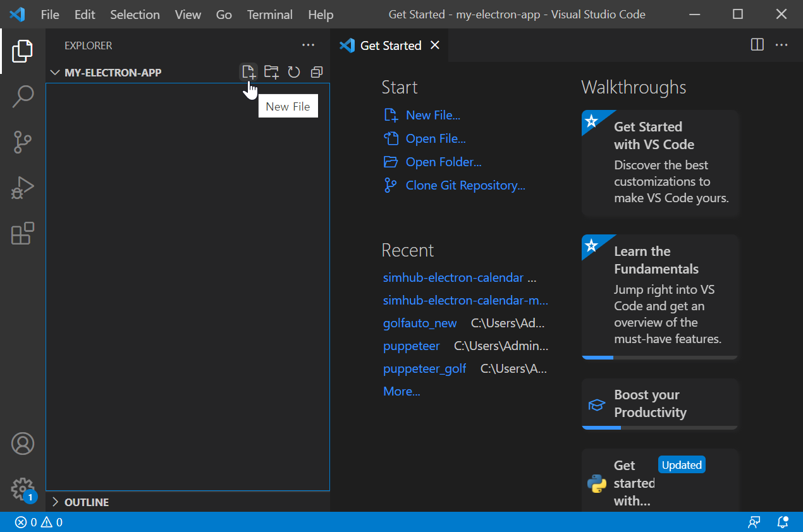Open Source Control view
The image size is (803, 532).
pyautogui.click(x=22, y=142)
